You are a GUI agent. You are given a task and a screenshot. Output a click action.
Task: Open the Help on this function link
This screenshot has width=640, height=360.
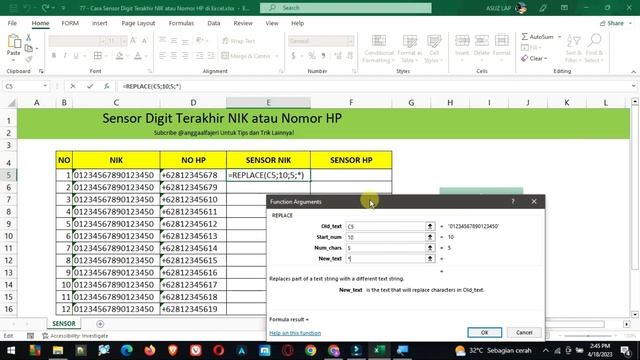tap(295, 333)
